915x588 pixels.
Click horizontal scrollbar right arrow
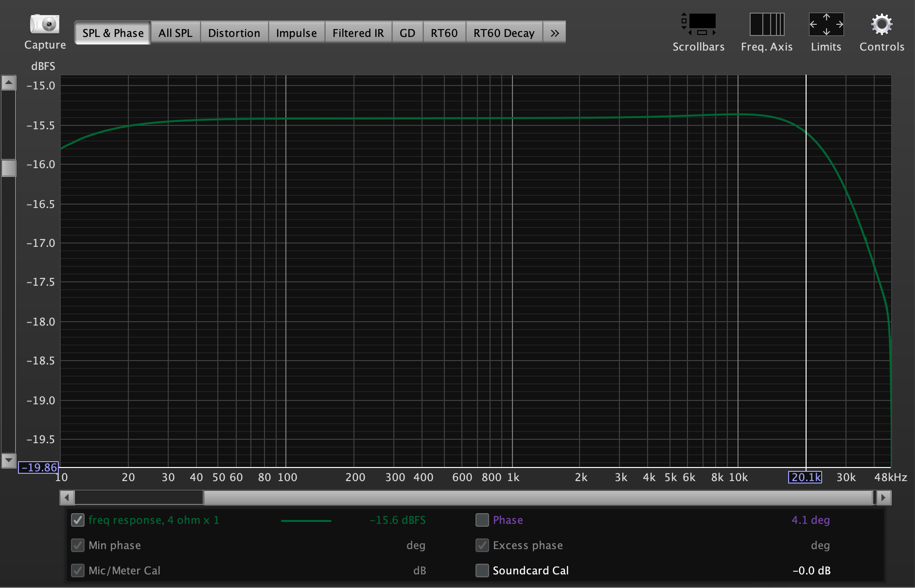tap(883, 498)
